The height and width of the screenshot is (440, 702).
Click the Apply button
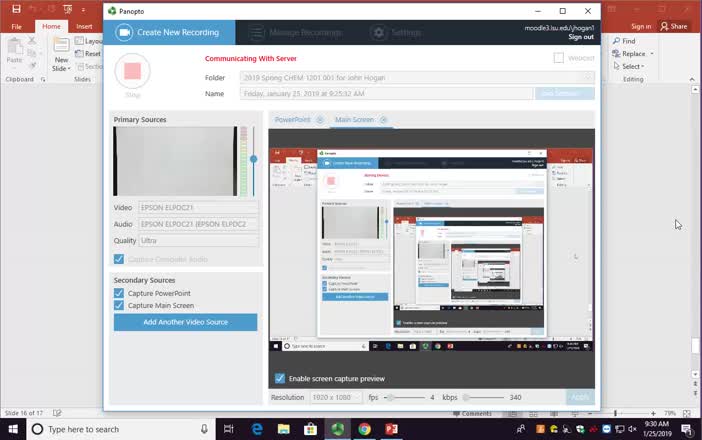click(580, 397)
